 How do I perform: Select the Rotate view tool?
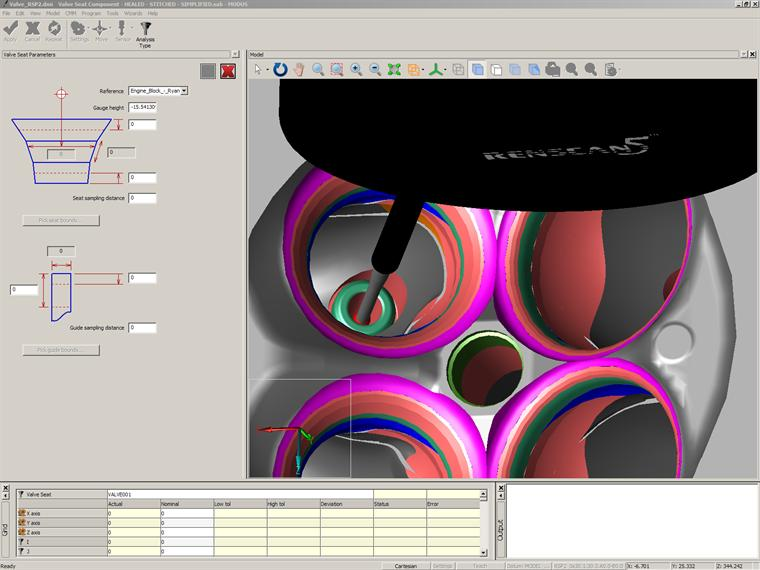pos(281,69)
